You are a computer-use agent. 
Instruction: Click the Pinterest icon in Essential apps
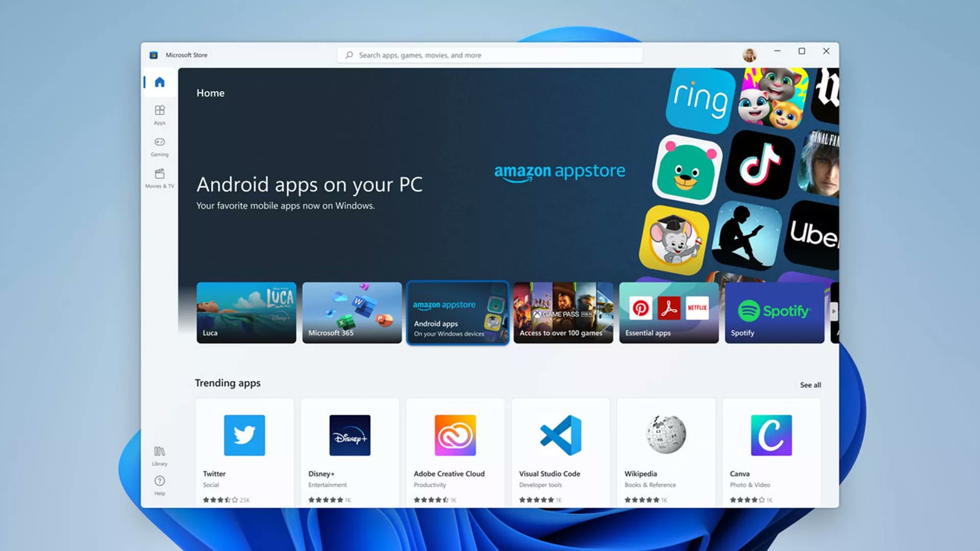641,308
